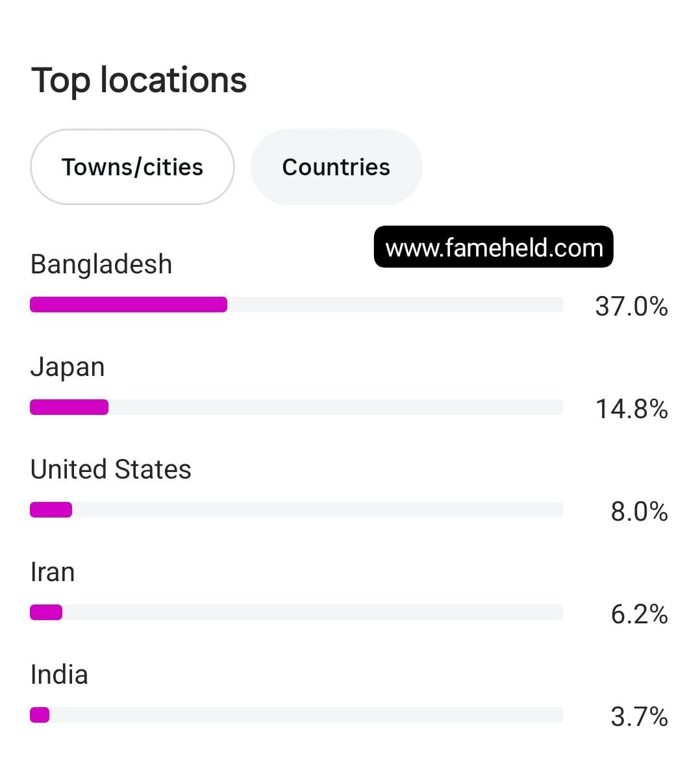The width and height of the screenshot is (700, 761).
Task: Click the Japan magenta progress bar
Action: [x=69, y=407]
